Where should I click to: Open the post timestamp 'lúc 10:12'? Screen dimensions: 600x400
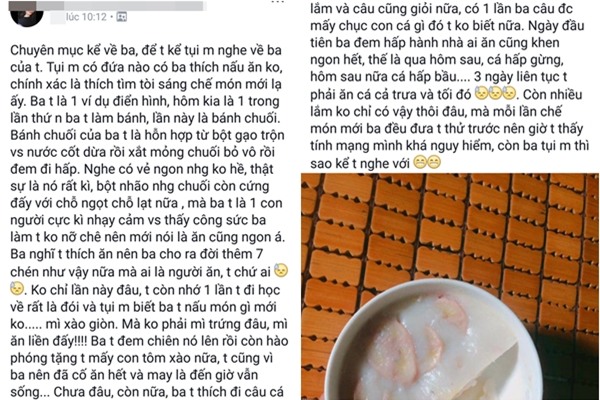[x=86, y=17]
